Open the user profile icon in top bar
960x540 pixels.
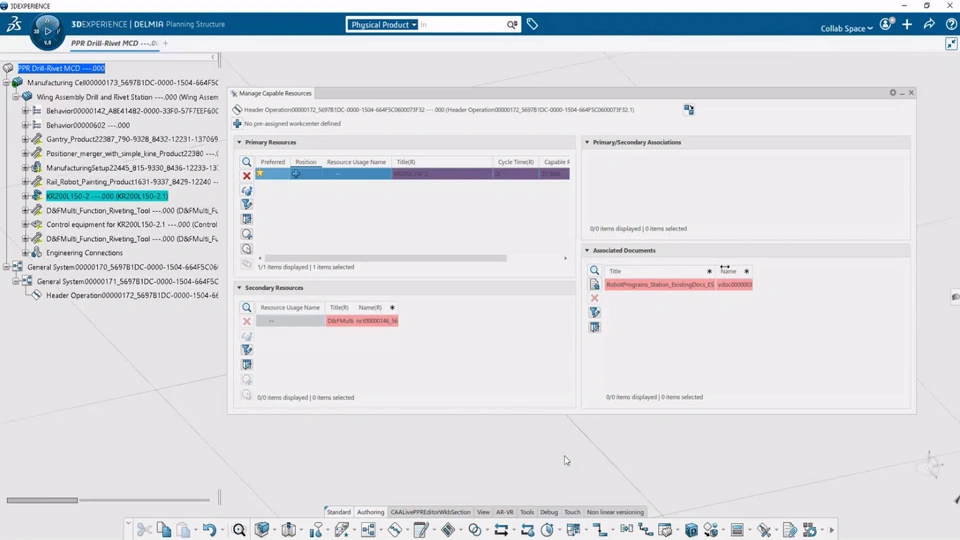point(887,24)
